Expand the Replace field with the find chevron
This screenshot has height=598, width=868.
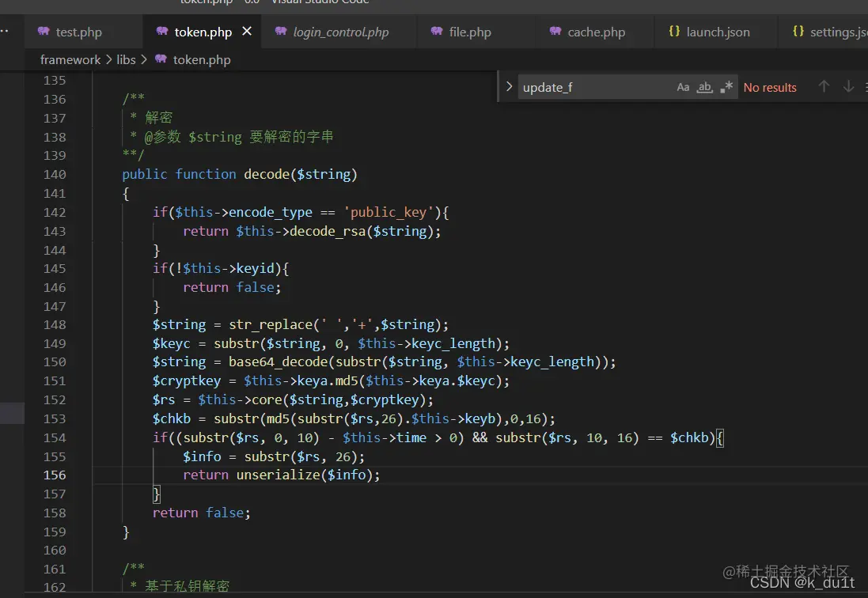(x=509, y=87)
